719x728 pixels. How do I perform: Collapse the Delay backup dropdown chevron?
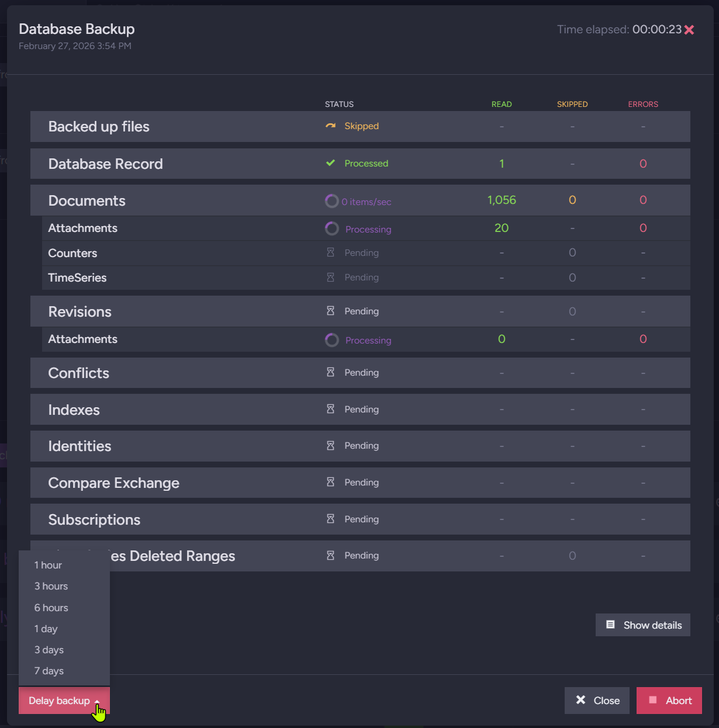click(x=98, y=701)
